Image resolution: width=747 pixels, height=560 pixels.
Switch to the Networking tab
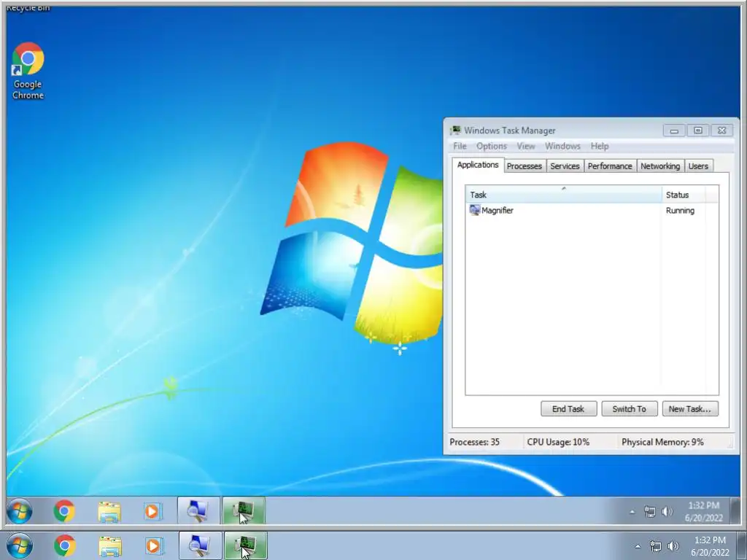[659, 166]
